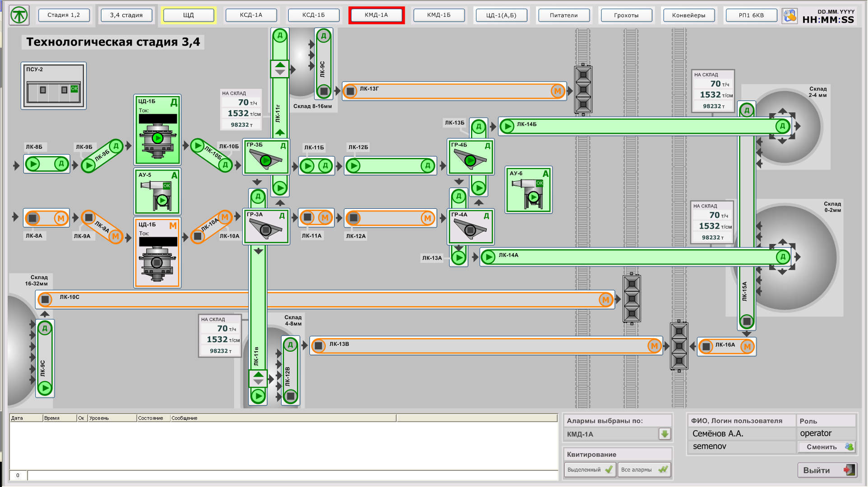Screen dimensions: 868x487
Task: Open the ПСУ-2 control panel
Action: pos(54,86)
